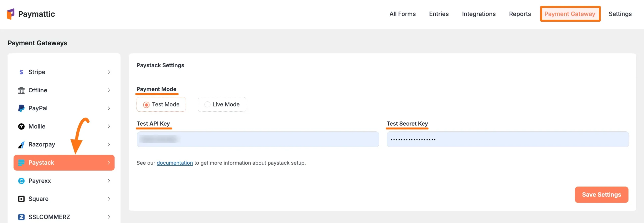Click the Offline bank building icon
Image resolution: width=644 pixels, height=223 pixels.
21,90
